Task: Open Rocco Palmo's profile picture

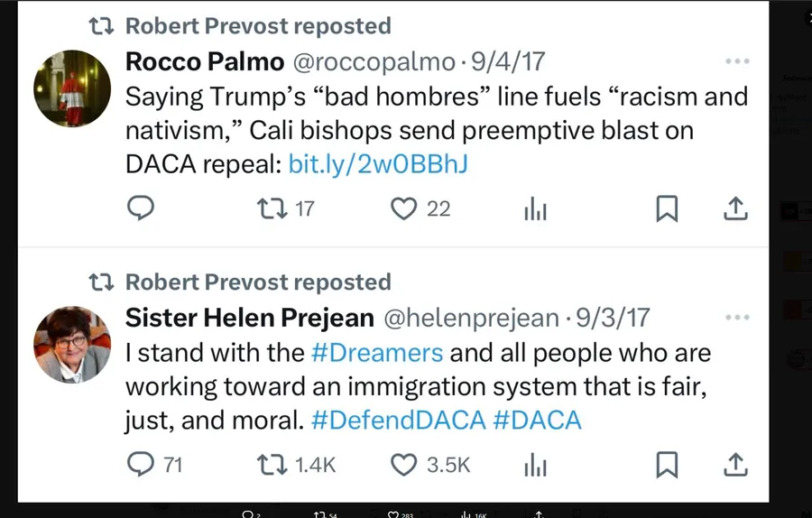Action: [x=72, y=88]
